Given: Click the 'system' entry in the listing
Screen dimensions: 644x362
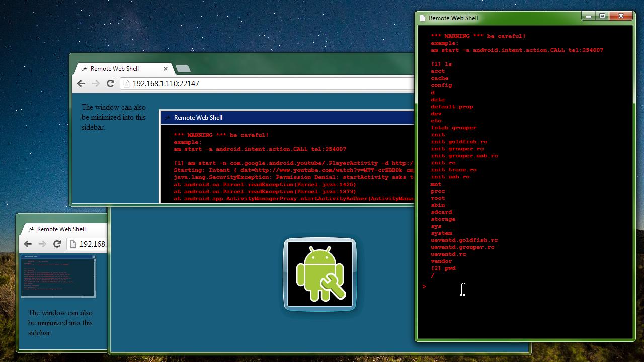Looking at the screenshot, I should click(441, 233).
